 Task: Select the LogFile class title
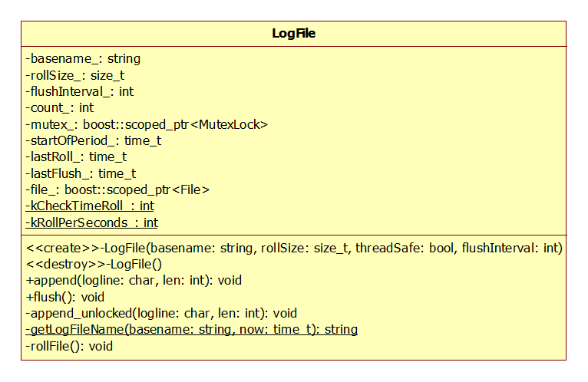pos(294,33)
